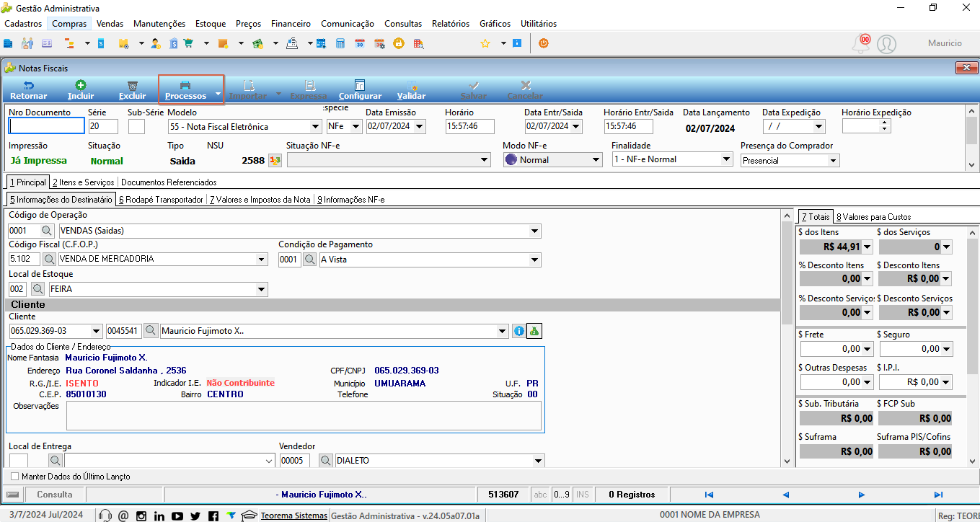Switch to Itens e Serviços tab
980x522 pixels.
pos(83,182)
